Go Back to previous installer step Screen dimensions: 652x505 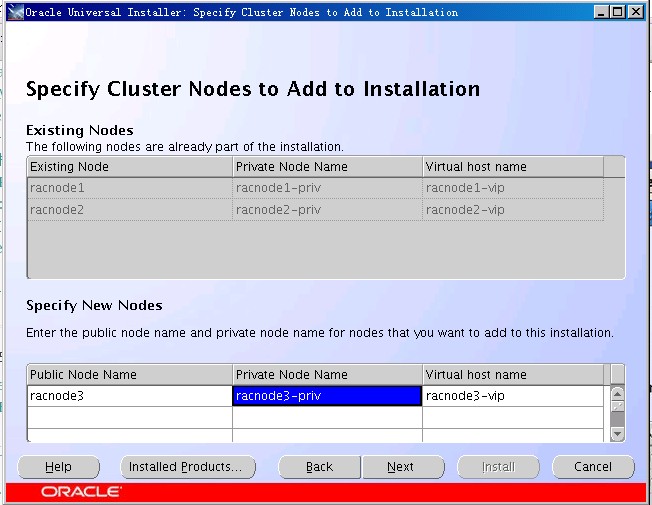click(x=319, y=467)
